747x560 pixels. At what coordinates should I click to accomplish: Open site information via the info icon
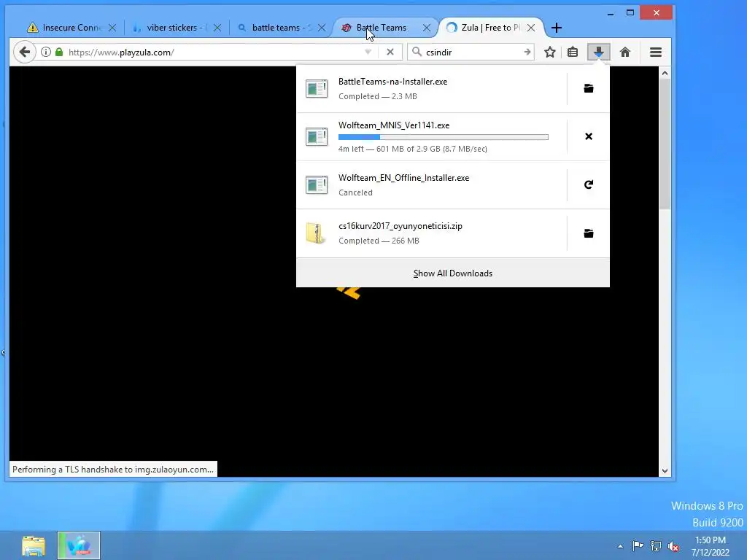point(46,52)
